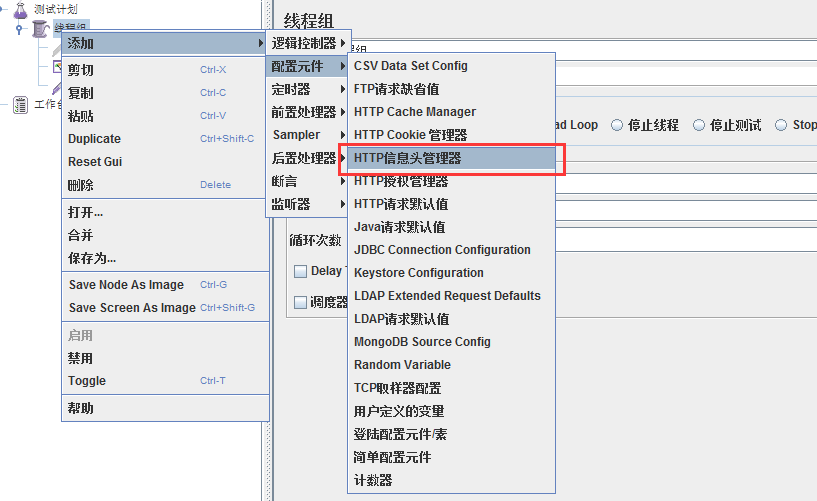Select HTTP授权管理器
The width and height of the screenshot is (817, 501).
coord(451,181)
